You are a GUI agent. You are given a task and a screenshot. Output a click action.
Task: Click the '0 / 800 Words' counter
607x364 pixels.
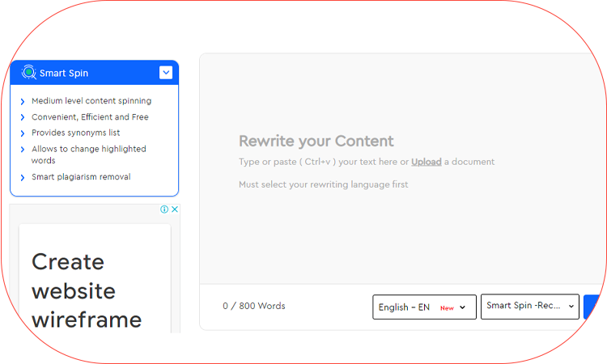pos(254,306)
